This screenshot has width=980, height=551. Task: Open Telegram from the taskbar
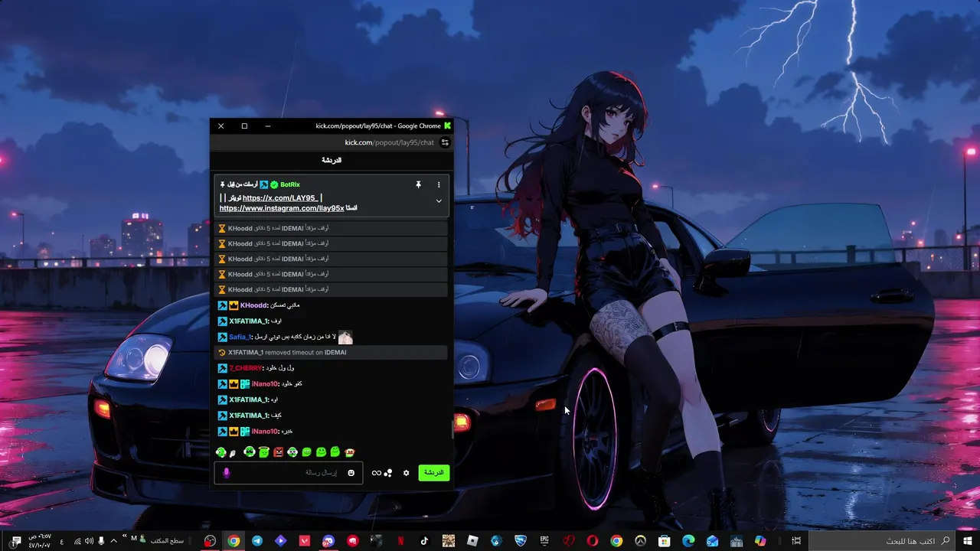point(256,541)
